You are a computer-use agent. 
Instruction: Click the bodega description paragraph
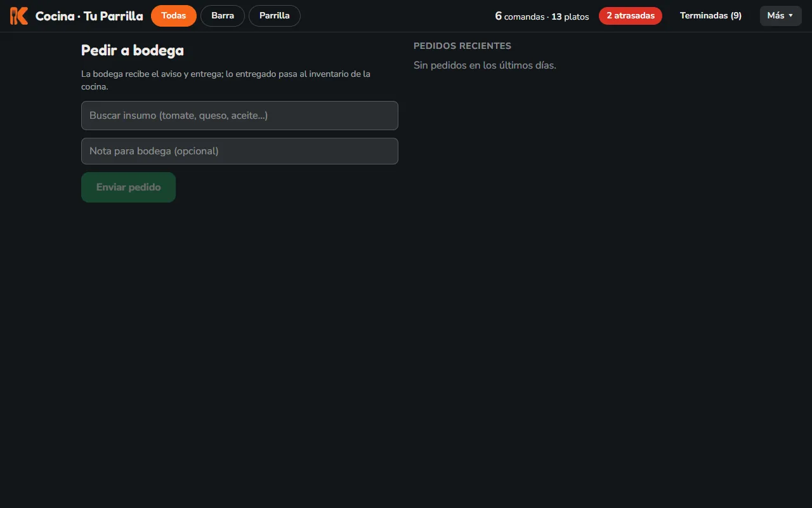(226, 80)
